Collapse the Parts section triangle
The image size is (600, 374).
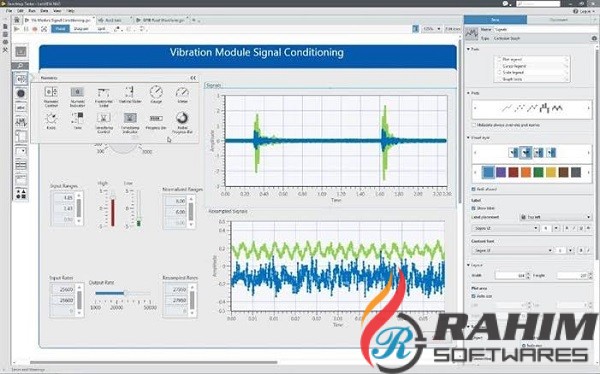tap(468, 49)
